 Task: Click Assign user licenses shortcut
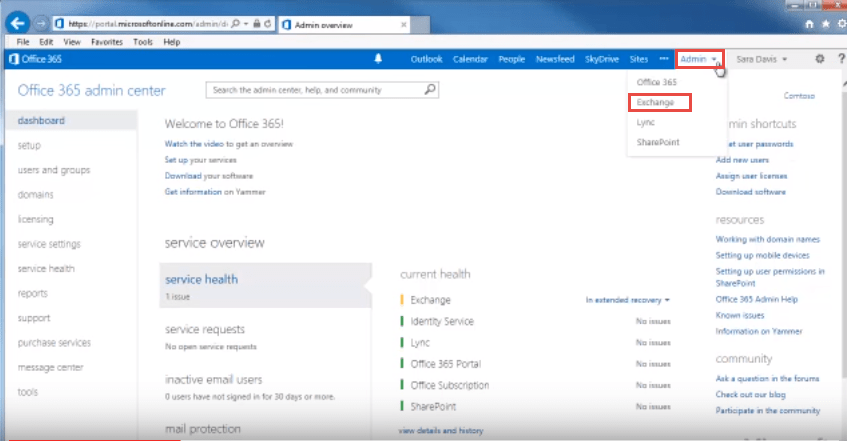pos(751,176)
